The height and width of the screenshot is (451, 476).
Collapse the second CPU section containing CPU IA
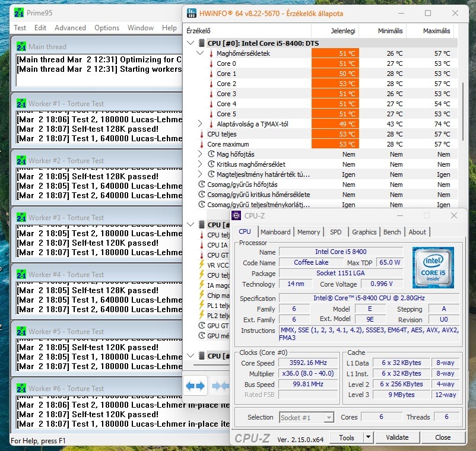click(x=191, y=224)
